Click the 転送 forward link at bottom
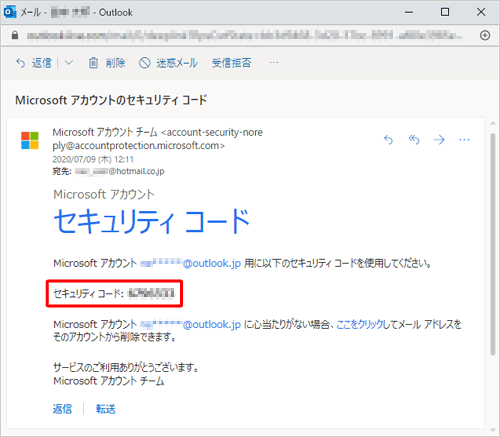The height and width of the screenshot is (437, 500). pos(106,409)
